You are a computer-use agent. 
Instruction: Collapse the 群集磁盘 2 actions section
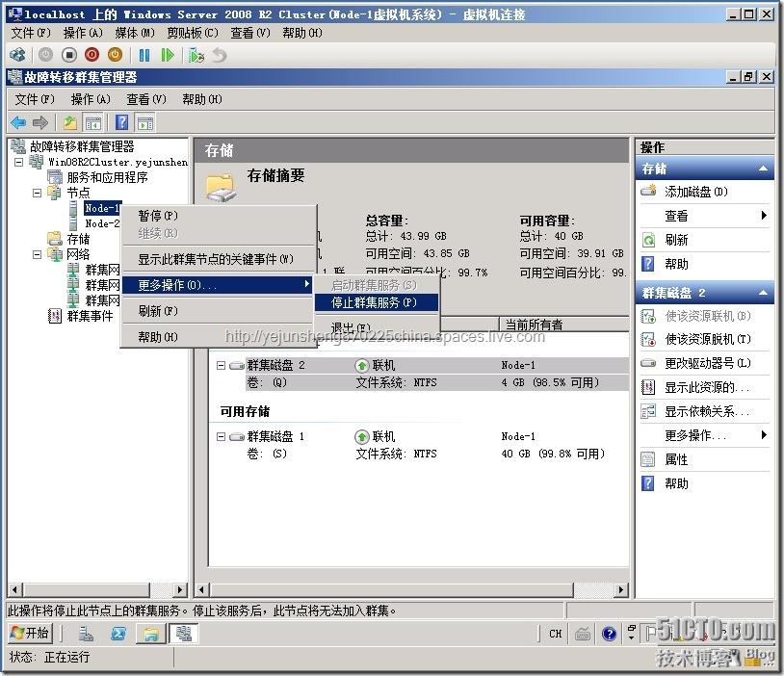coord(763,293)
